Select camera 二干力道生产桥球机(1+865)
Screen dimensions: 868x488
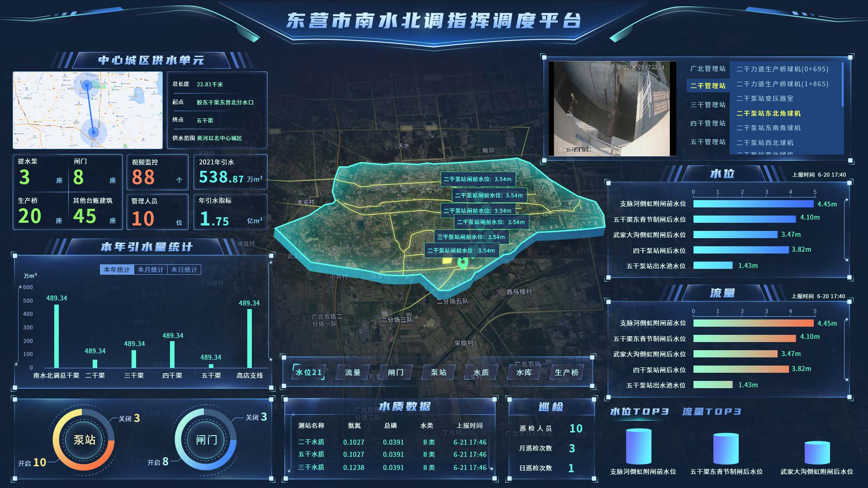click(x=783, y=84)
